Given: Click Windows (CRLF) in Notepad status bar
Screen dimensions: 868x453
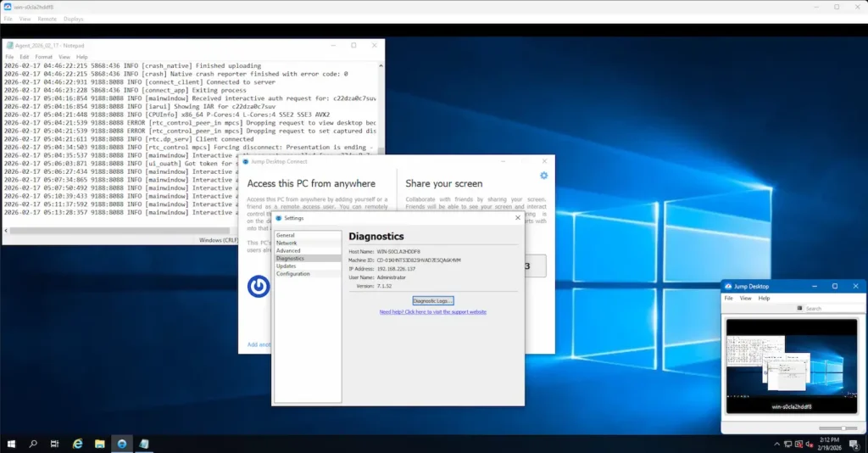Looking at the screenshot, I should 218,240.
